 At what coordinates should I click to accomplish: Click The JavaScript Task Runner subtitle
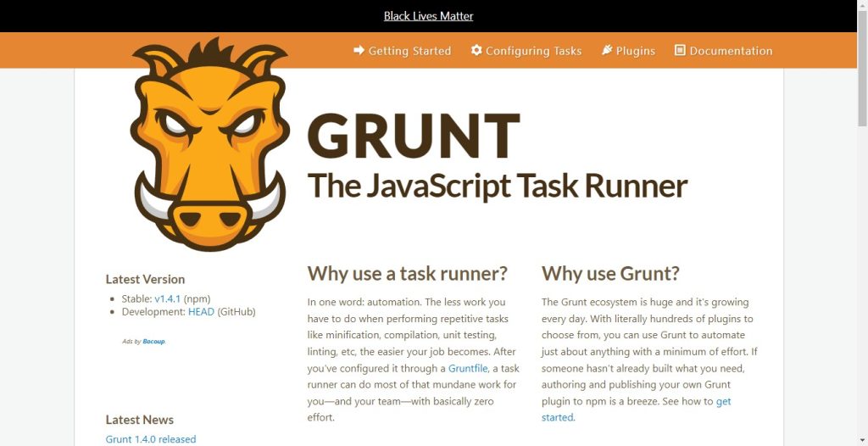click(497, 187)
